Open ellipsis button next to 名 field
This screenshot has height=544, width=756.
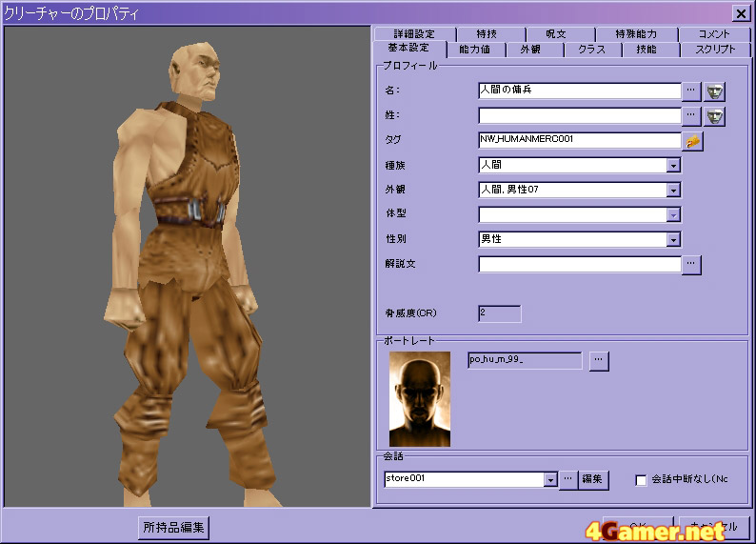691,91
